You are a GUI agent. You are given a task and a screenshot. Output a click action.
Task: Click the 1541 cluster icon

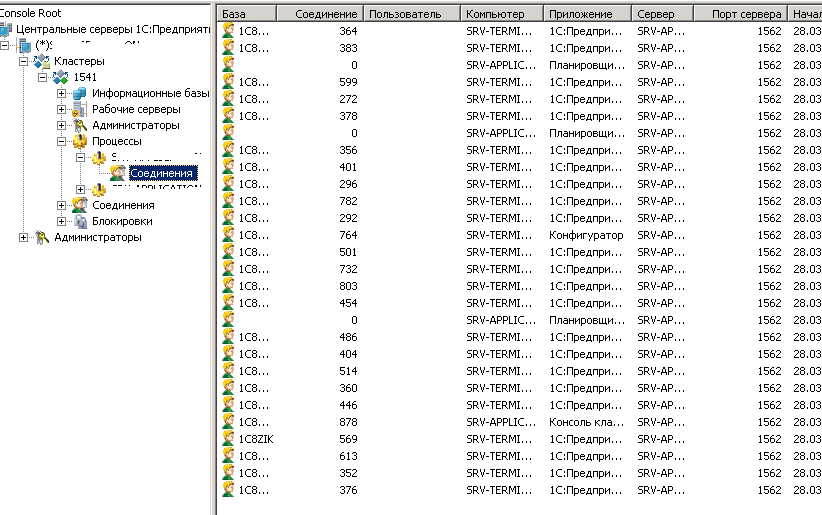click(x=60, y=78)
